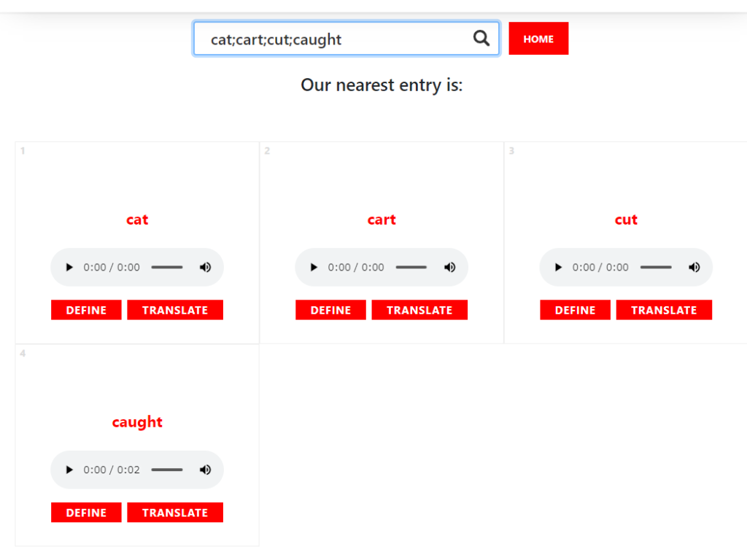
Task: Select the red word caught heading
Action: pyautogui.click(x=137, y=422)
